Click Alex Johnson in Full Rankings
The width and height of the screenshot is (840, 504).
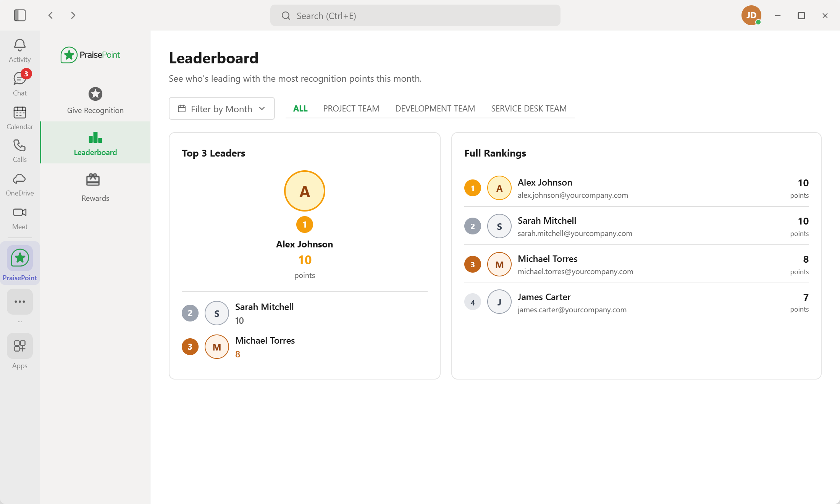click(x=545, y=183)
